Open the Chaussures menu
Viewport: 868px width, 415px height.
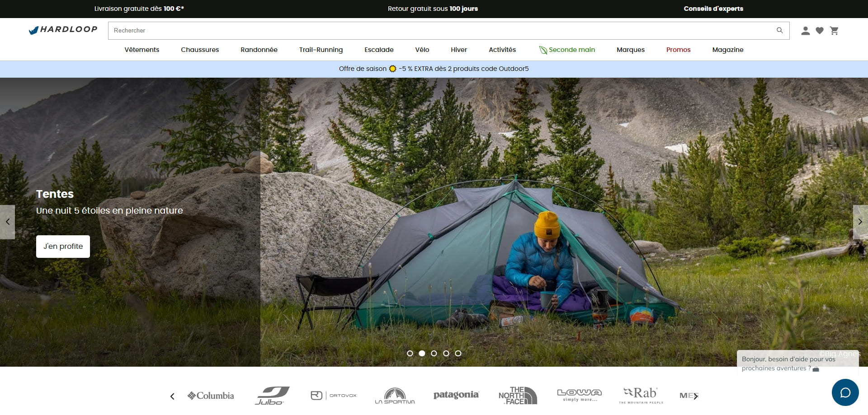(200, 50)
